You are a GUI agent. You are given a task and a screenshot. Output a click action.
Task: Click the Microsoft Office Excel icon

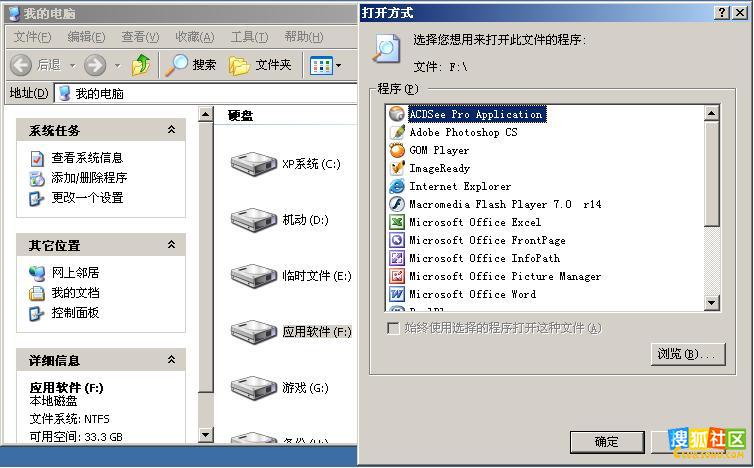(397, 222)
